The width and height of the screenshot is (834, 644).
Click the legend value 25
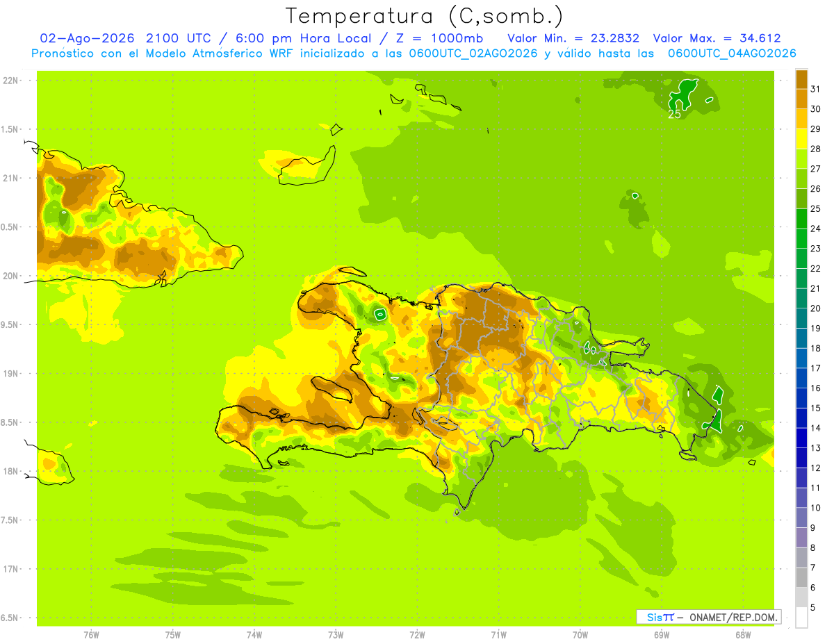pyautogui.click(x=816, y=208)
